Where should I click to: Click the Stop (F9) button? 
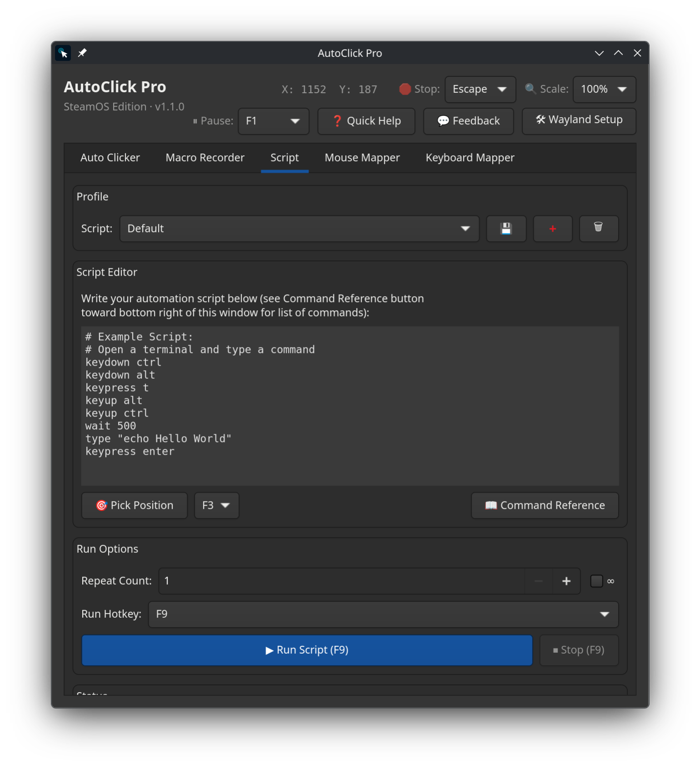tap(579, 650)
